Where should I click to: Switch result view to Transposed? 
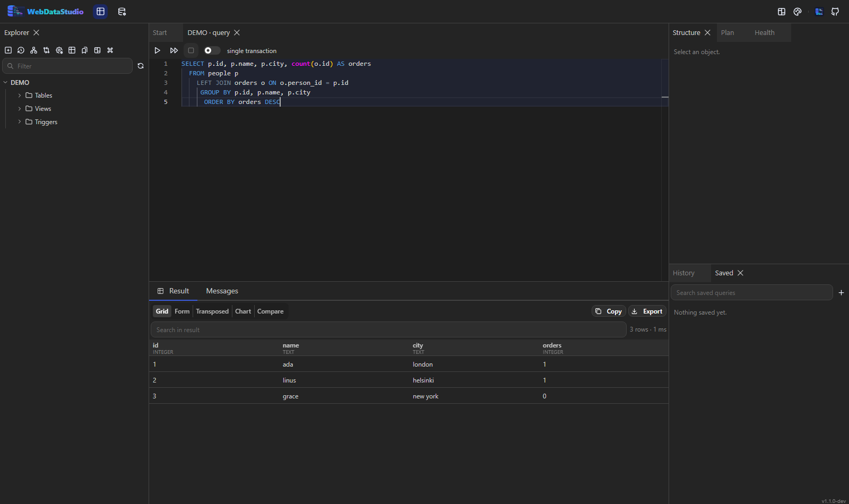212,311
